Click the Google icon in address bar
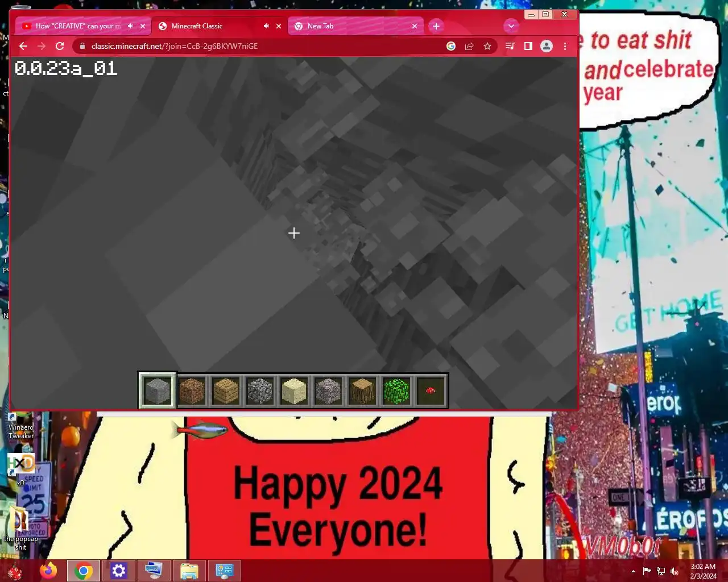 451,46
